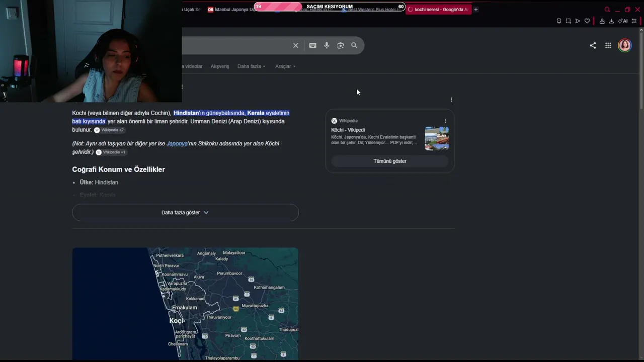The image size is (644, 362).
Task: Click the Coğrafi Konum ve Özellikler heading
Action: [x=119, y=169]
